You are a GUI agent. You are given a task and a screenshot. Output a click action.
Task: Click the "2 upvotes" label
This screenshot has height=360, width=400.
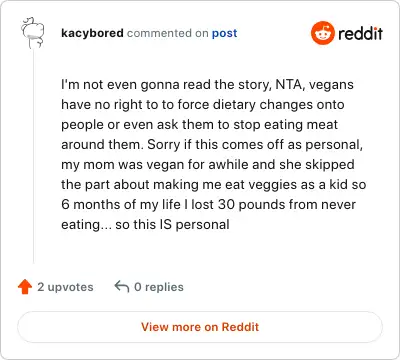click(x=65, y=287)
